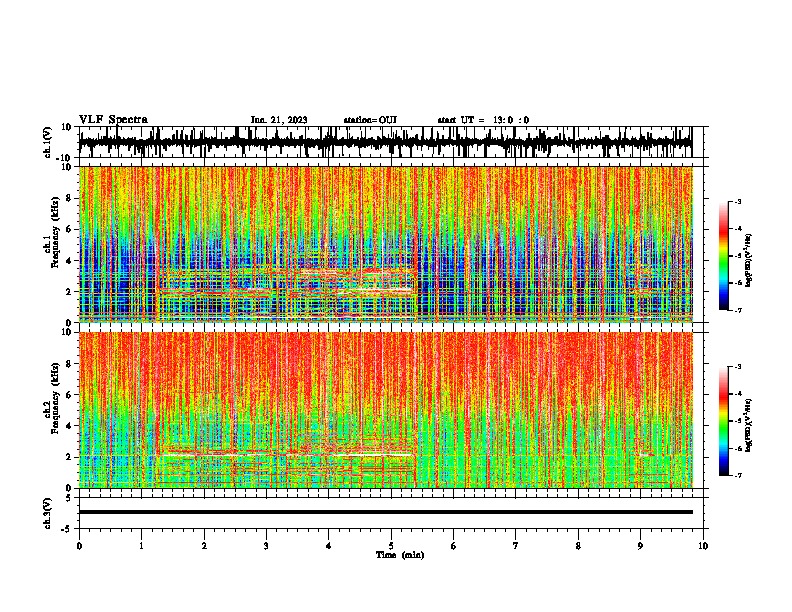Click the 'Time (min)' x-axis label

[x=400, y=555]
